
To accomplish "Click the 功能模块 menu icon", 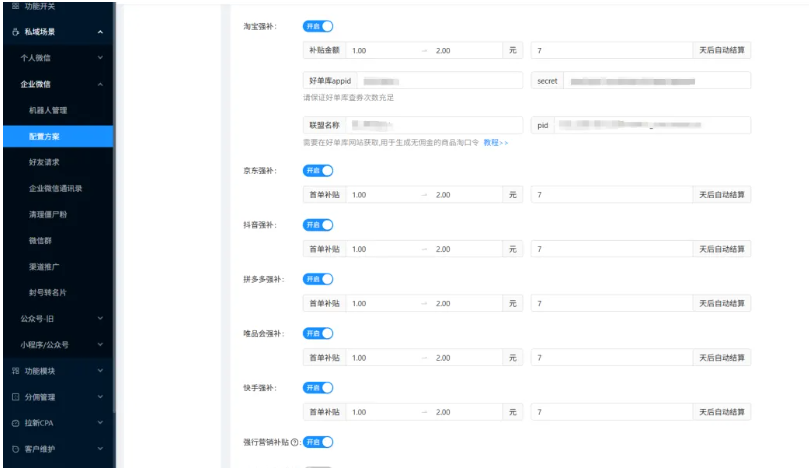I will (15, 371).
